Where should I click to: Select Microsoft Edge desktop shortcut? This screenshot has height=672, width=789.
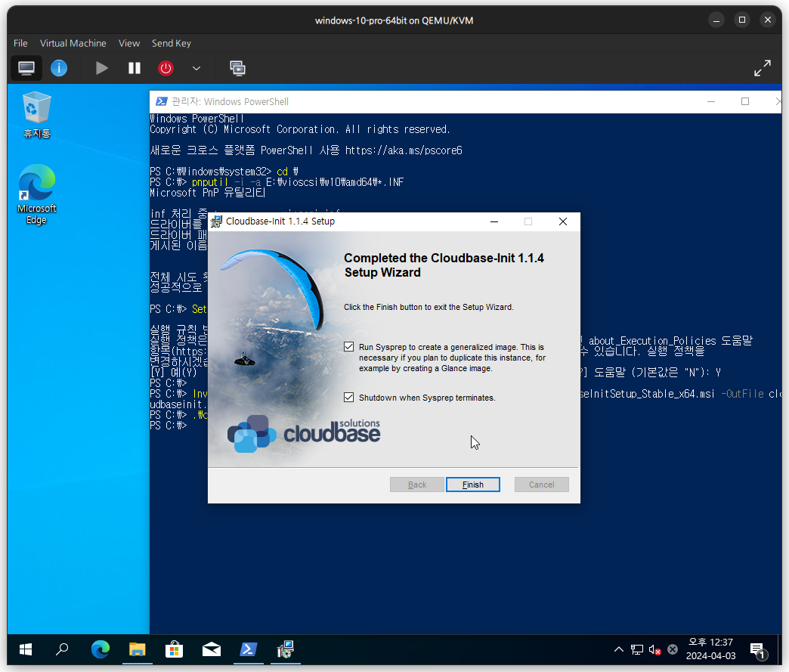point(37,194)
